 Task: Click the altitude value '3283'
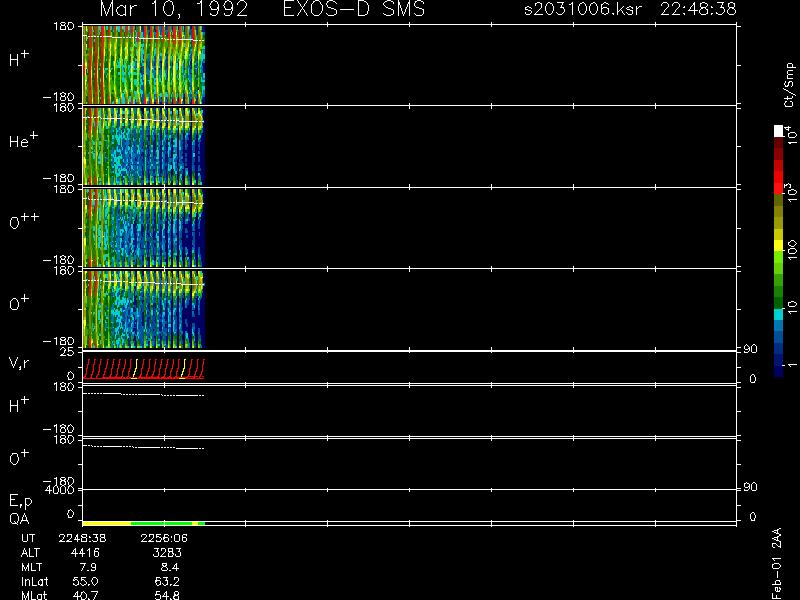point(167,553)
